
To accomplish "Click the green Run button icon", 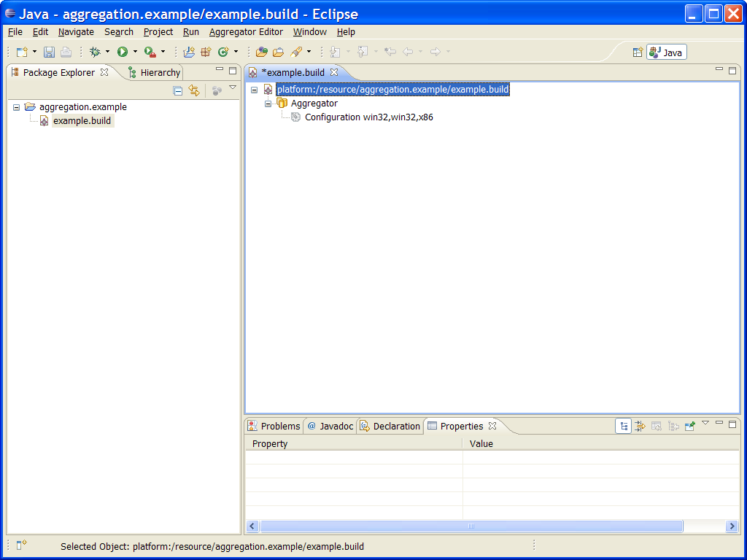I will pos(123,52).
